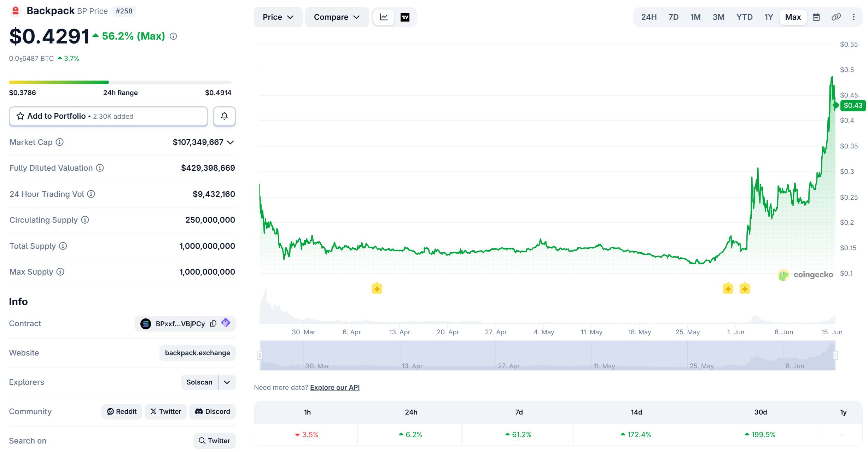
Task: Click the $429,398,669 valuation value
Action: (x=208, y=168)
